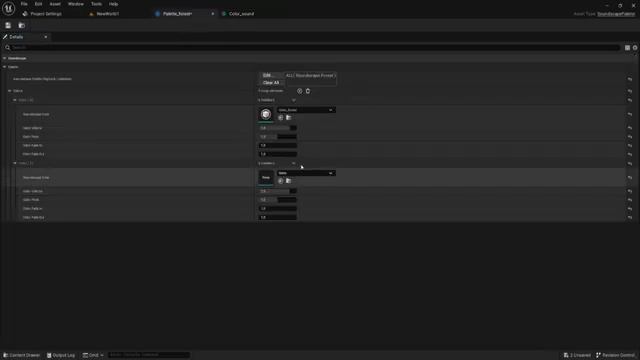The width and height of the screenshot is (640, 360).
Task: Click the Clear All tags button
Action: click(271, 83)
